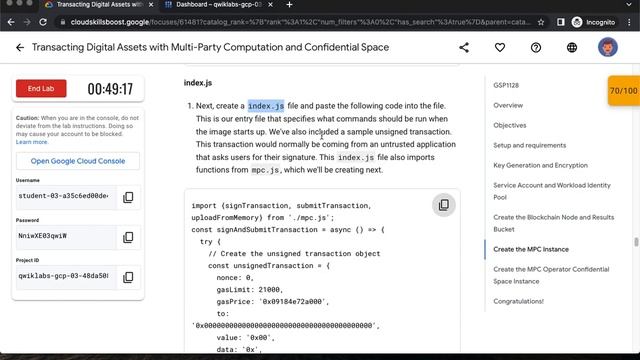Jump to the Congratulations section
The image size is (640, 360).
pos(518,301)
